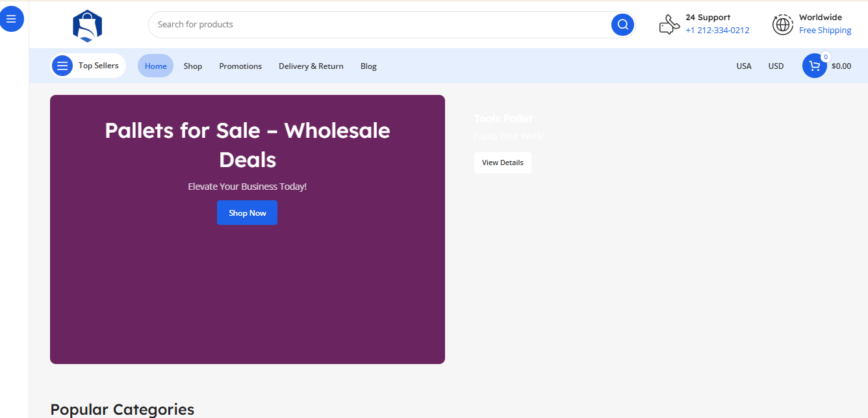Go to the Home menu item
The width and height of the screenshot is (868, 418).
[x=155, y=66]
